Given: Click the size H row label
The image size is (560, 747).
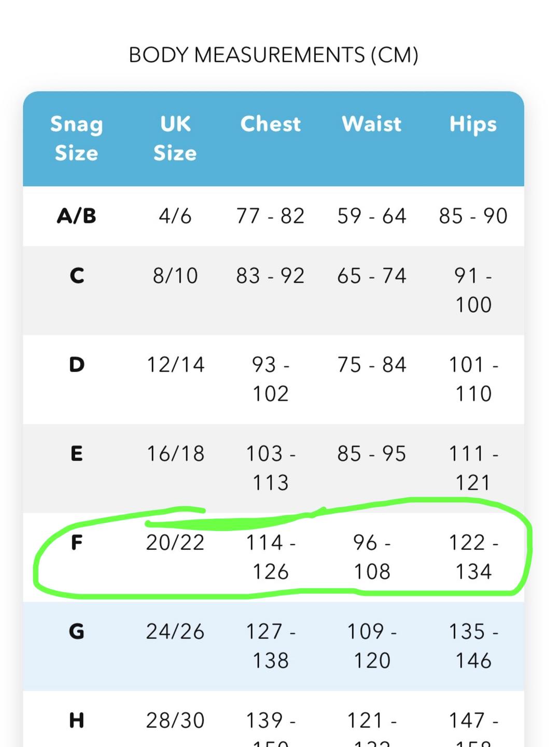Looking at the screenshot, I should point(77,721).
